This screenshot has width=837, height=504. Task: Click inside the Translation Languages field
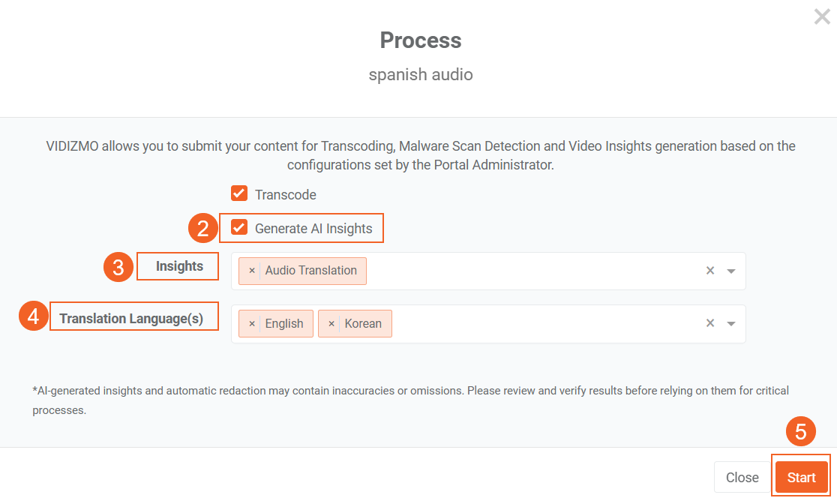click(x=540, y=324)
